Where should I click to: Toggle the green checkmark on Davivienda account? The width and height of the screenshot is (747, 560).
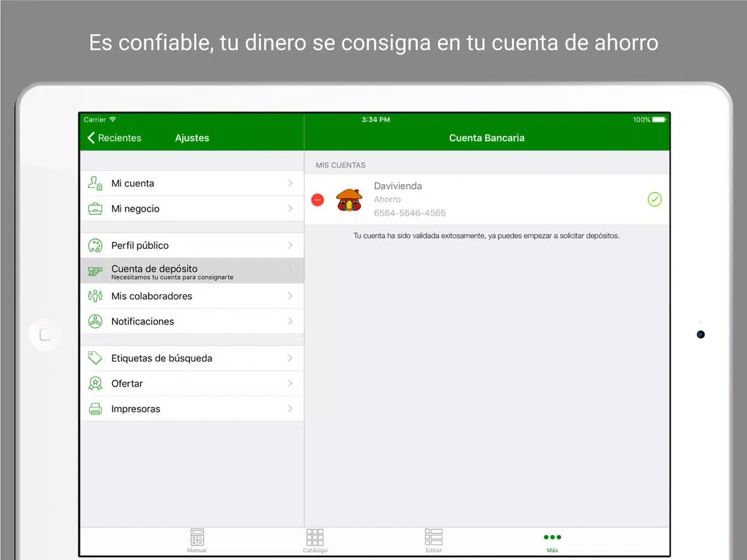click(654, 200)
